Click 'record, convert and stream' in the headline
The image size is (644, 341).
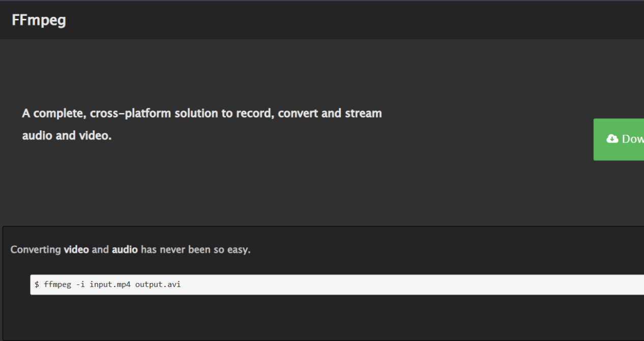[x=309, y=113]
